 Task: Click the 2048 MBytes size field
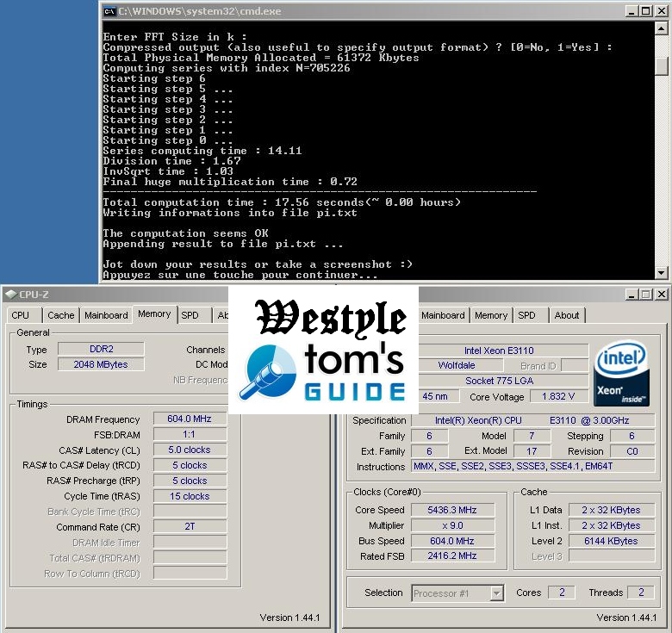(101, 364)
